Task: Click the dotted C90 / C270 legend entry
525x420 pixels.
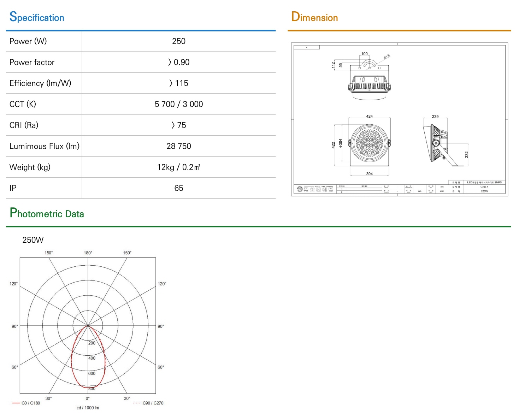Action: tap(148, 403)
